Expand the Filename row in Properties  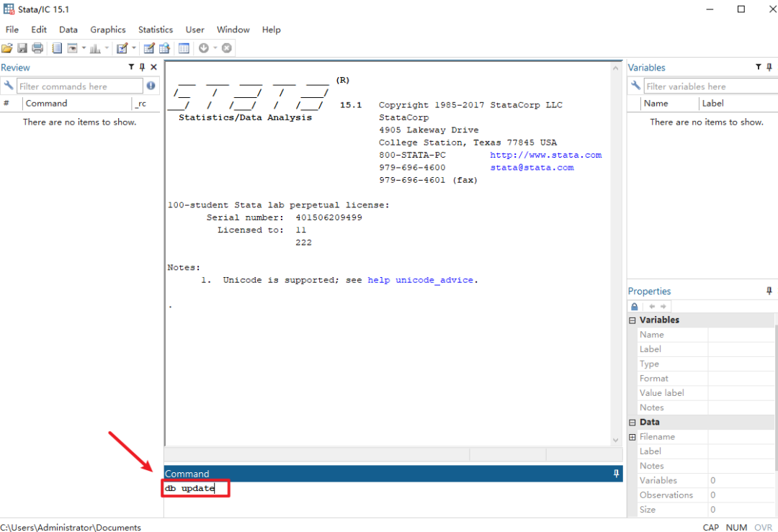point(632,437)
